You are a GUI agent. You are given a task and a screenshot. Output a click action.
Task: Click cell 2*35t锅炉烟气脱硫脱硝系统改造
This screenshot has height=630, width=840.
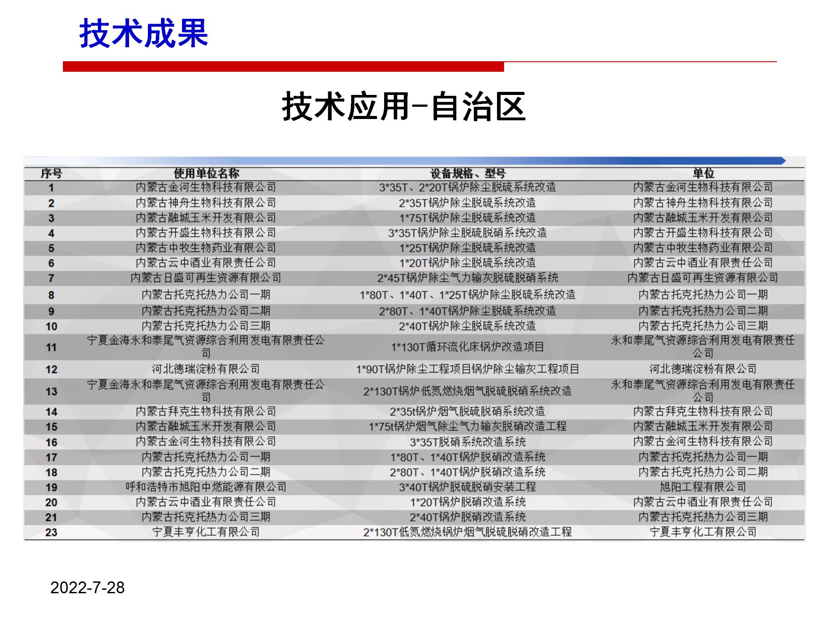(x=468, y=412)
